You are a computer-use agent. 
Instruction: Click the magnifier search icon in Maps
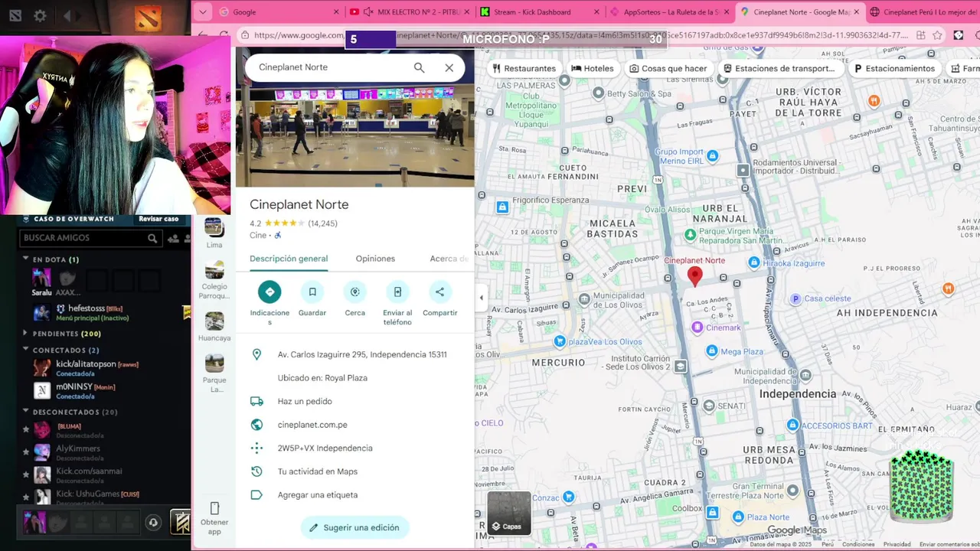(419, 67)
